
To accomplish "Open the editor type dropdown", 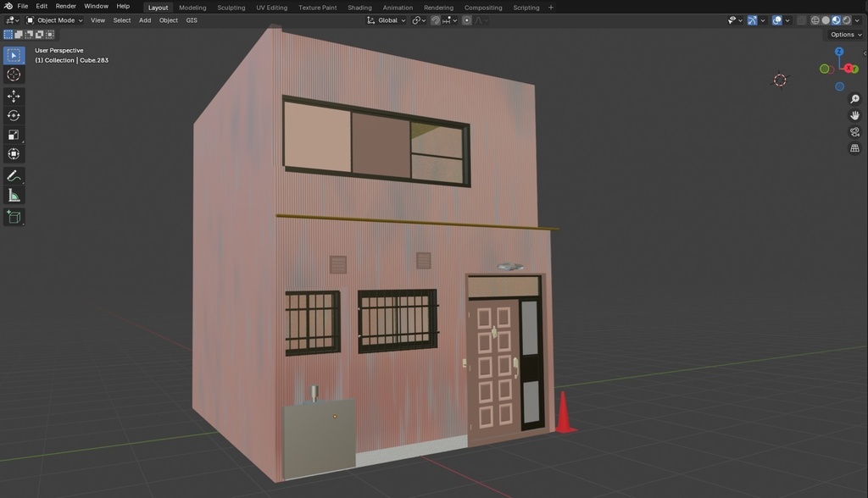I will pyautogui.click(x=12, y=20).
